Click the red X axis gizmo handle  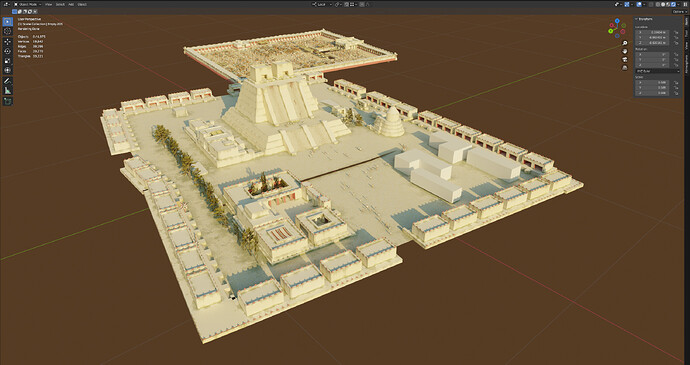612,25
